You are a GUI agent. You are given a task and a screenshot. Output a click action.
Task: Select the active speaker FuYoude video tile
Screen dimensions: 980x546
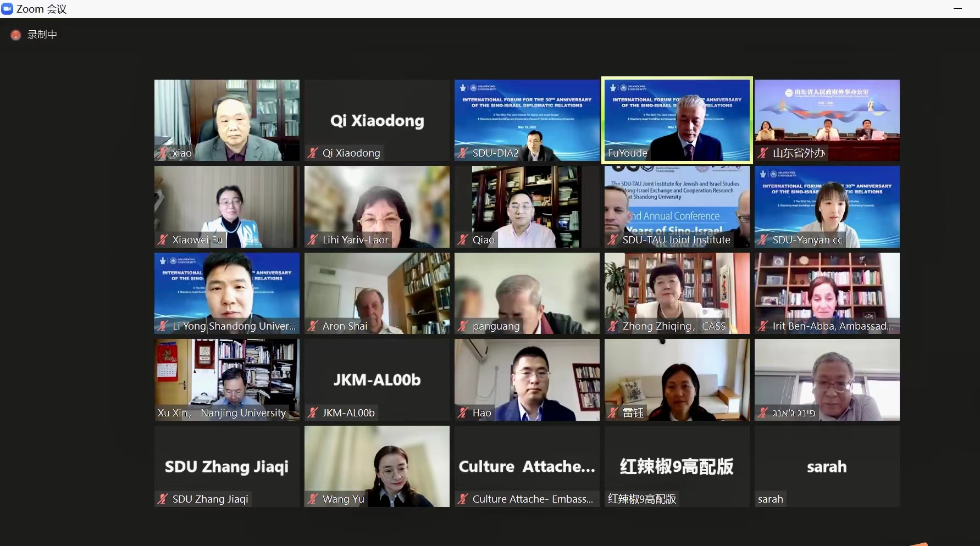[x=677, y=120]
